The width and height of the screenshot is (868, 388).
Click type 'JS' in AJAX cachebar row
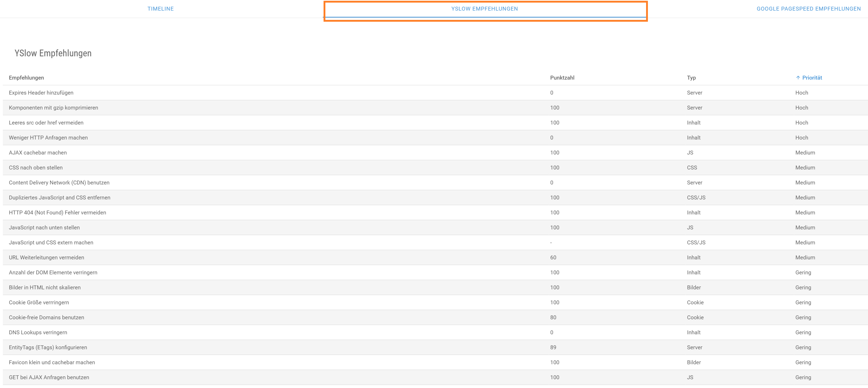(x=690, y=152)
